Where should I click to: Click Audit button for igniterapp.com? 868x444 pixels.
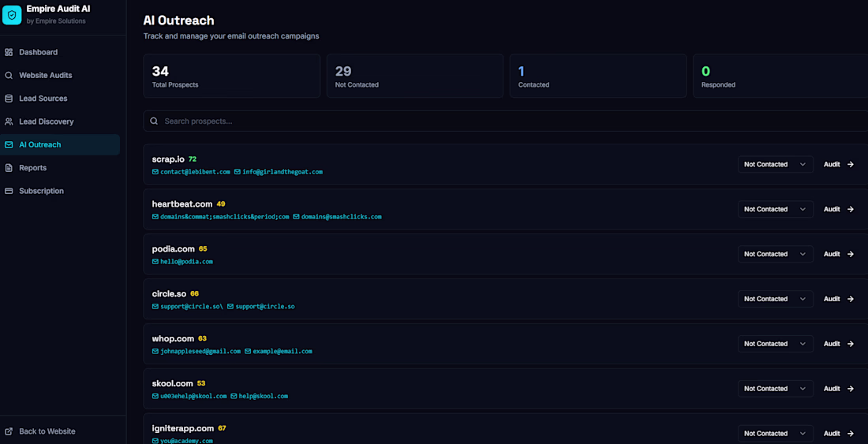coord(839,433)
